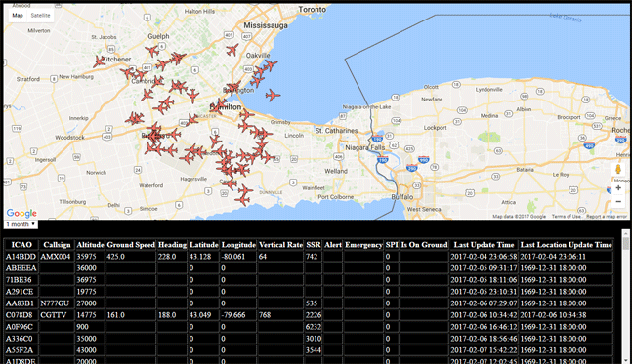Viewport: 632px width, 364px height.
Task: Click the plane marker southwest of Mississauga
Action: pos(232,50)
